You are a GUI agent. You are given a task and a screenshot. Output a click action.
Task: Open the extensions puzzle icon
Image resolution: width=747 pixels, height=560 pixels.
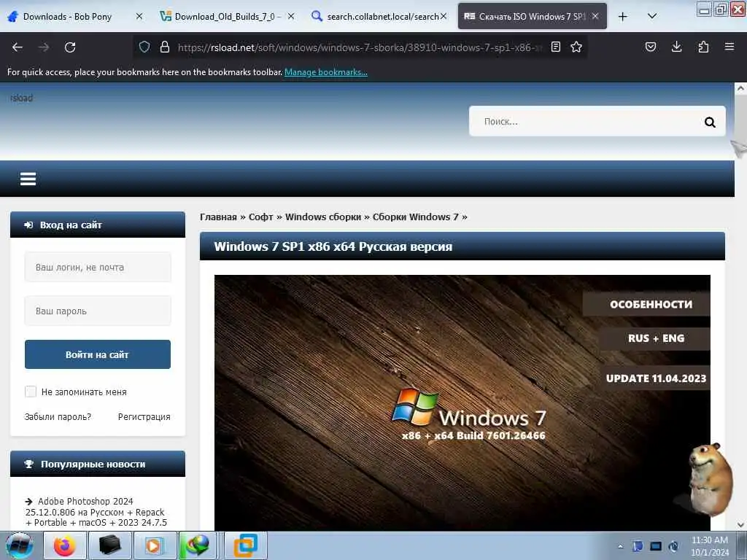tap(703, 47)
